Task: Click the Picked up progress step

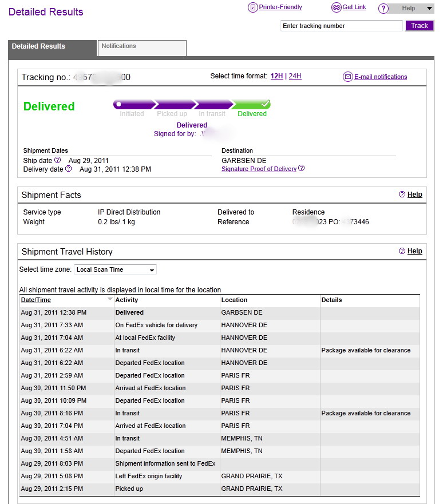Action: (172, 114)
